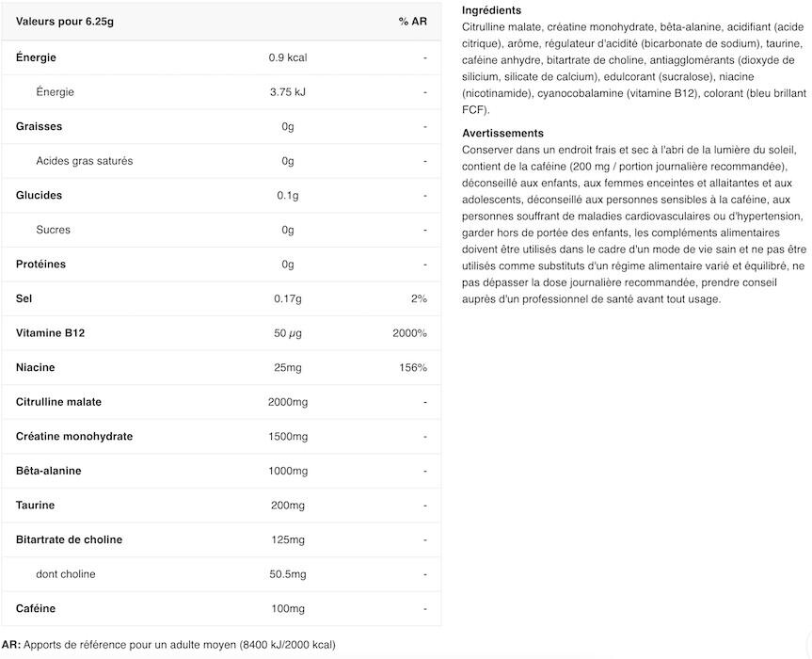The width and height of the screenshot is (812, 659).
Task: Click the 2% value in the Sel row
Action: (x=419, y=298)
